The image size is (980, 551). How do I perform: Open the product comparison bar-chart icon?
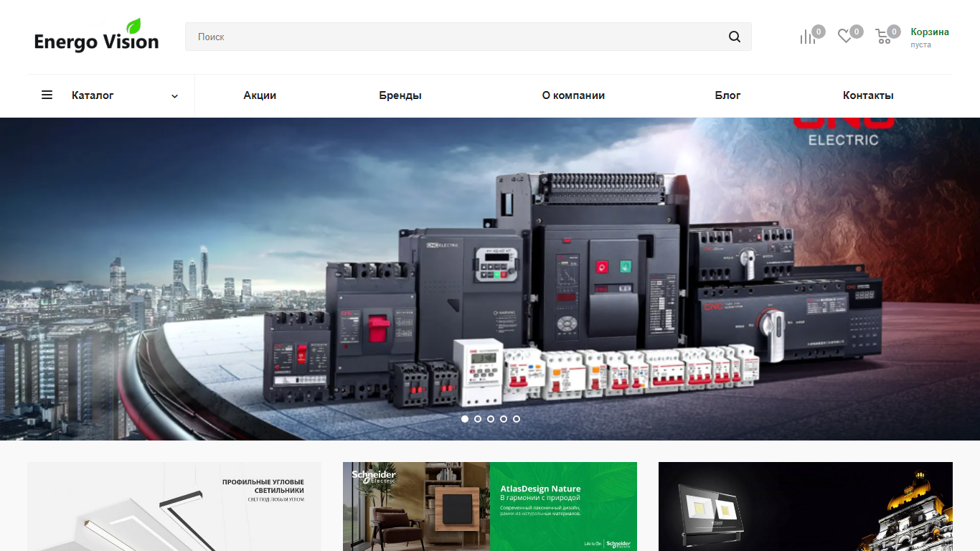click(808, 37)
